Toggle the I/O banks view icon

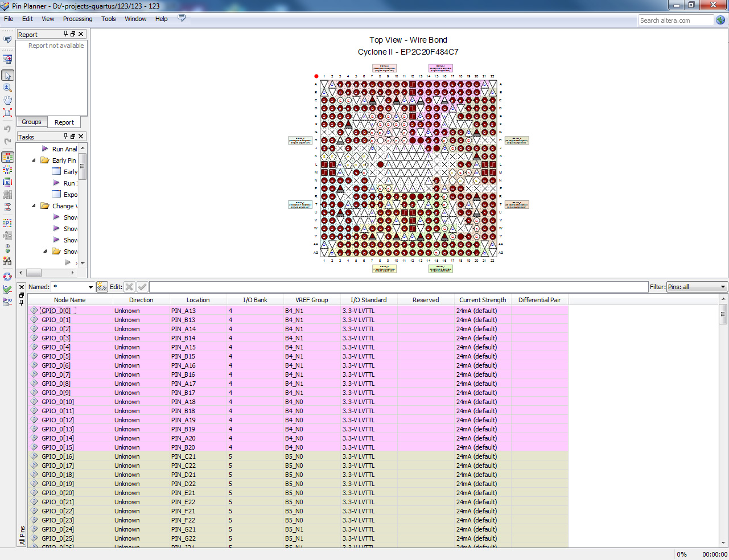7,157
